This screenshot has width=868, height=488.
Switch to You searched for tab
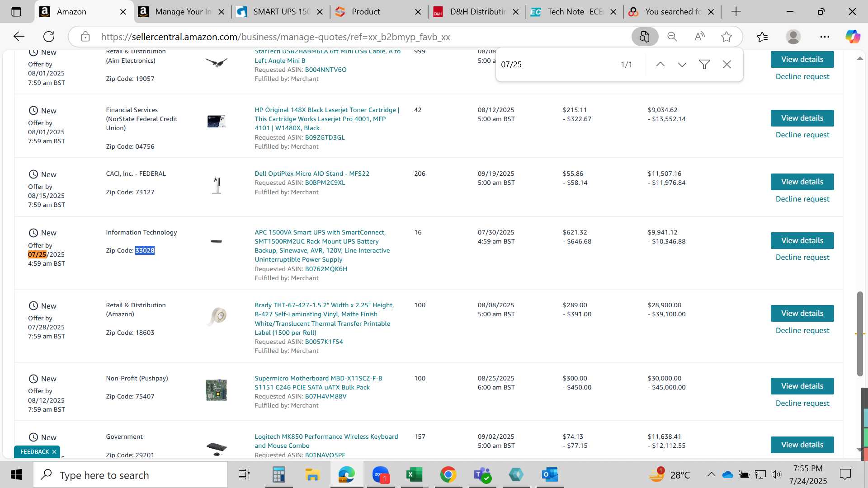[x=673, y=12]
